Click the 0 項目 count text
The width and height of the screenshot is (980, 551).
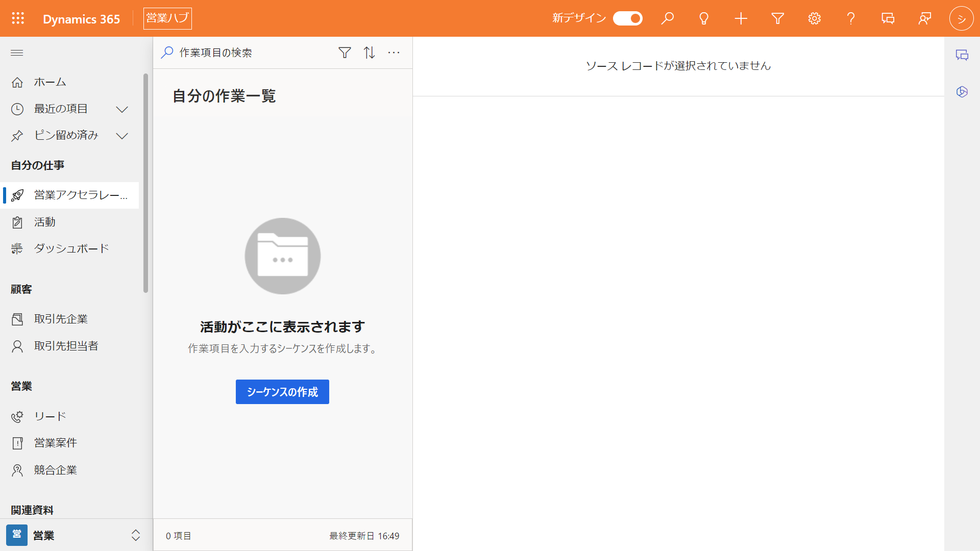[178, 536]
